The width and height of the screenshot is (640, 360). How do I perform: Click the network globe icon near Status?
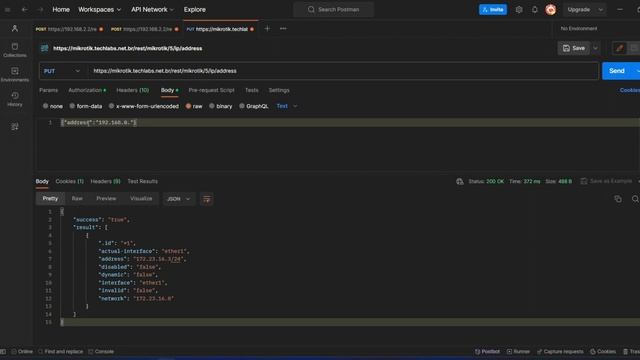tap(460, 181)
